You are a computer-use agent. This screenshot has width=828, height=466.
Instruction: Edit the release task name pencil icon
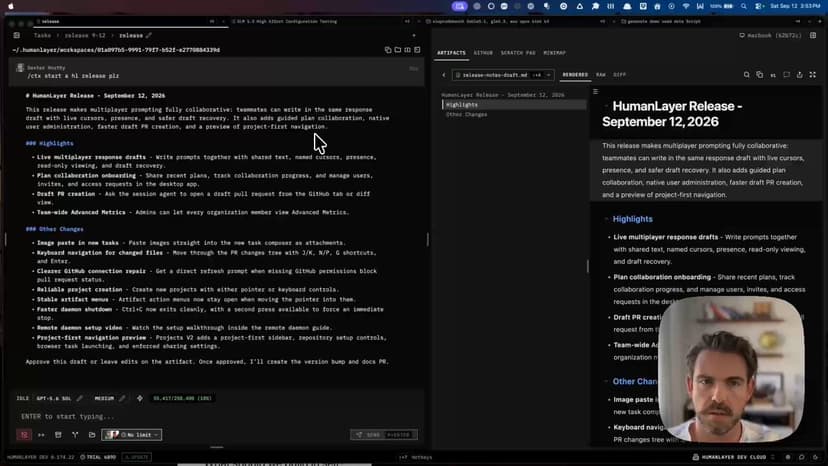click(149, 35)
